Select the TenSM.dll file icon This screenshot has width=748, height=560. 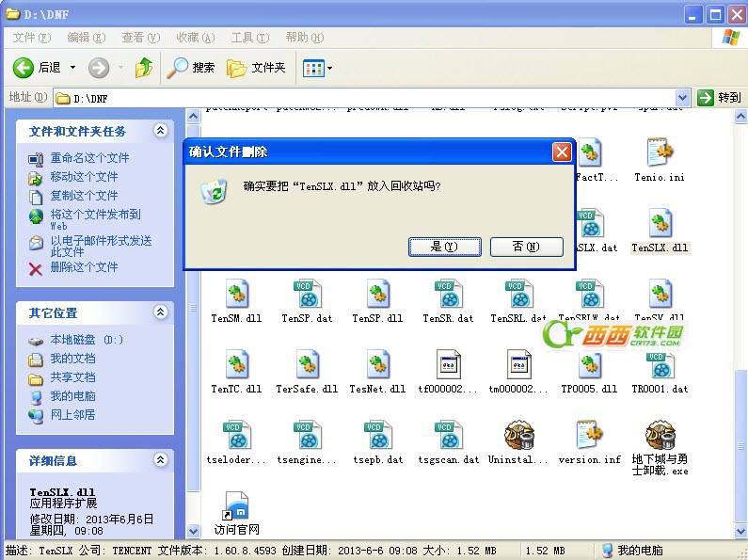tap(236, 294)
